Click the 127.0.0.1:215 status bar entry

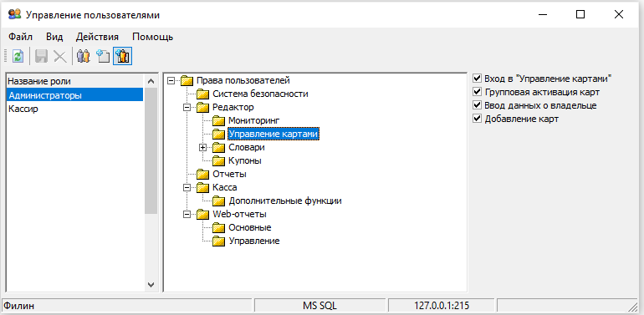click(442, 306)
